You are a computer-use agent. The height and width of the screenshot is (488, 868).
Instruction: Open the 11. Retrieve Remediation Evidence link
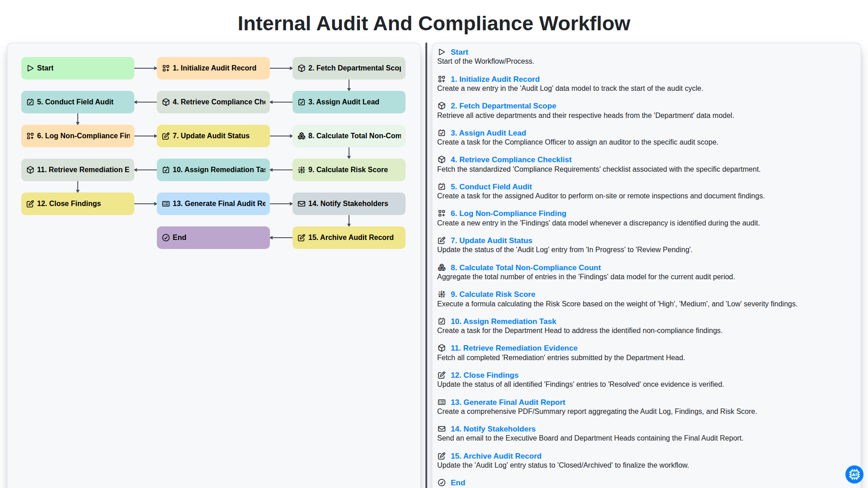(514, 348)
